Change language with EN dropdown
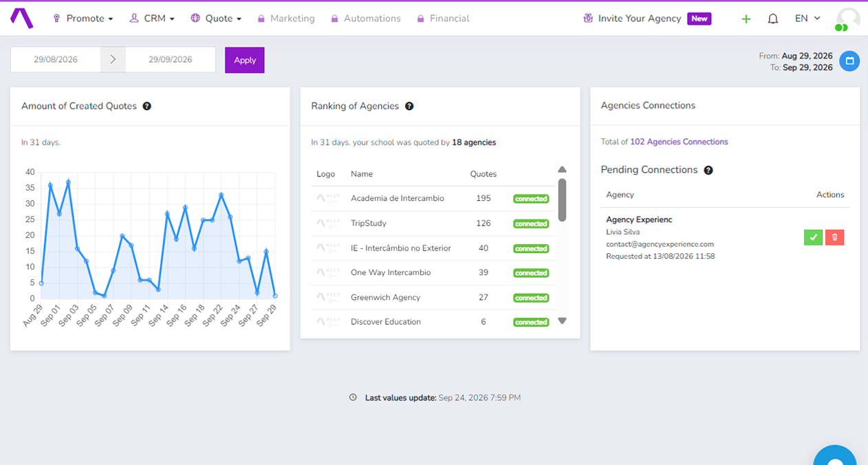 [807, 19]
